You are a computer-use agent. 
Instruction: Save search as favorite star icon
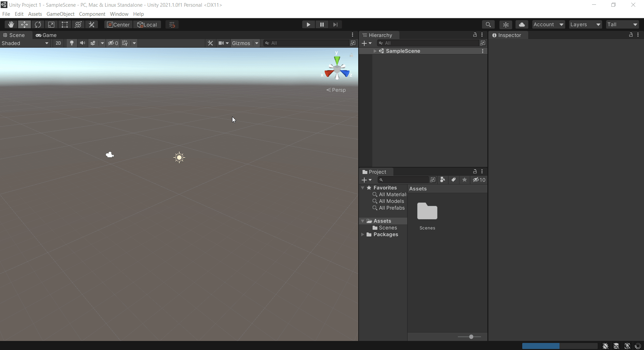(465, 180)
